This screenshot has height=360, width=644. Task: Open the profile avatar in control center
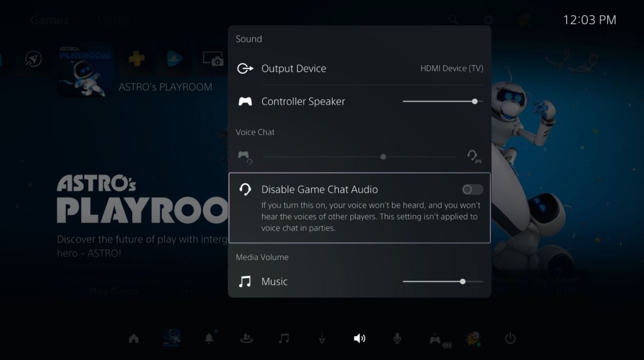click(x=473, y=339)
